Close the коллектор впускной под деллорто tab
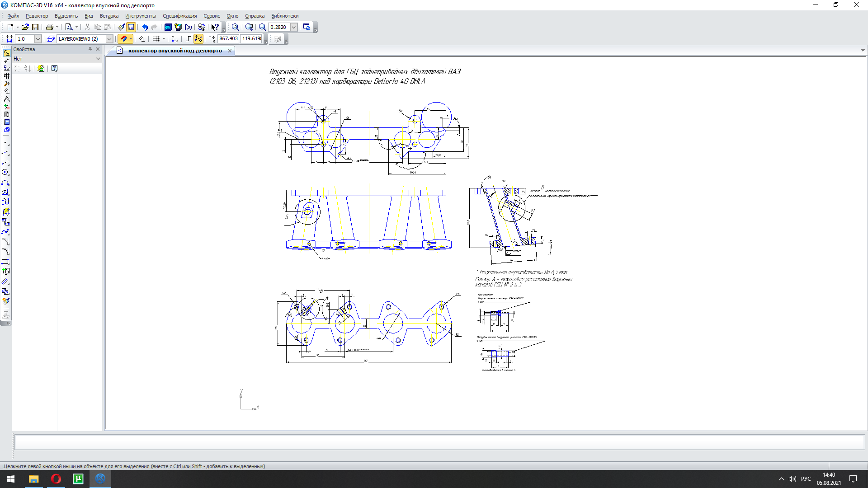868x488 pixels. point(230,51)
